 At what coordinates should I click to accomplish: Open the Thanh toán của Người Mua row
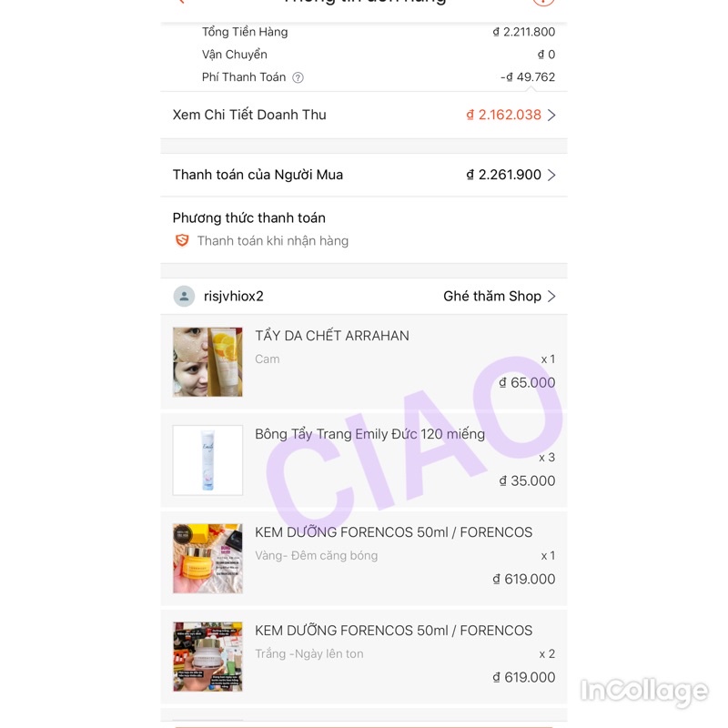tap(364, 175)
